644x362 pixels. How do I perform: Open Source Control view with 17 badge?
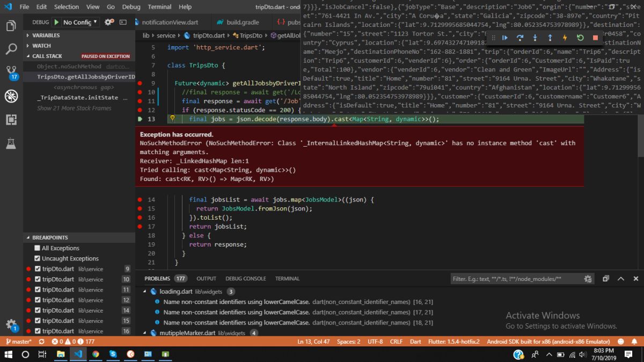pyautogui.click(x=11, y=73)
